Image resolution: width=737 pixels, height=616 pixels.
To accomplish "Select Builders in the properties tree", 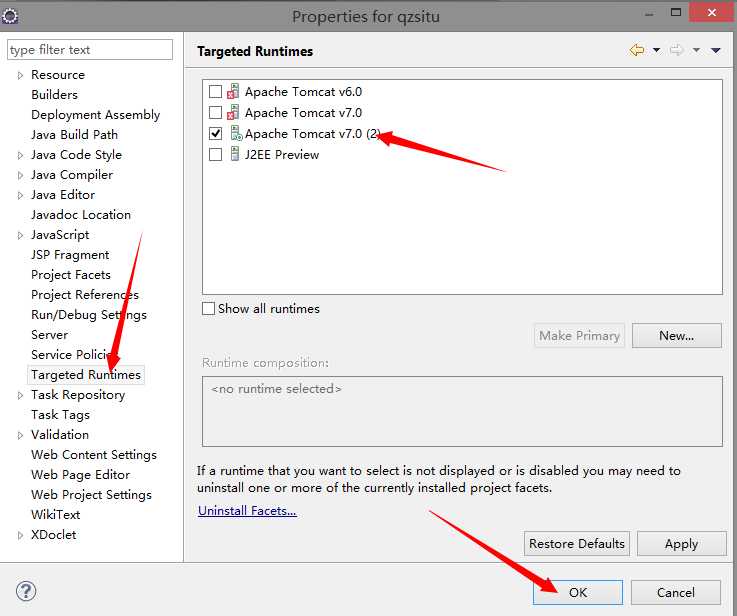I will [x=55, y=94].
